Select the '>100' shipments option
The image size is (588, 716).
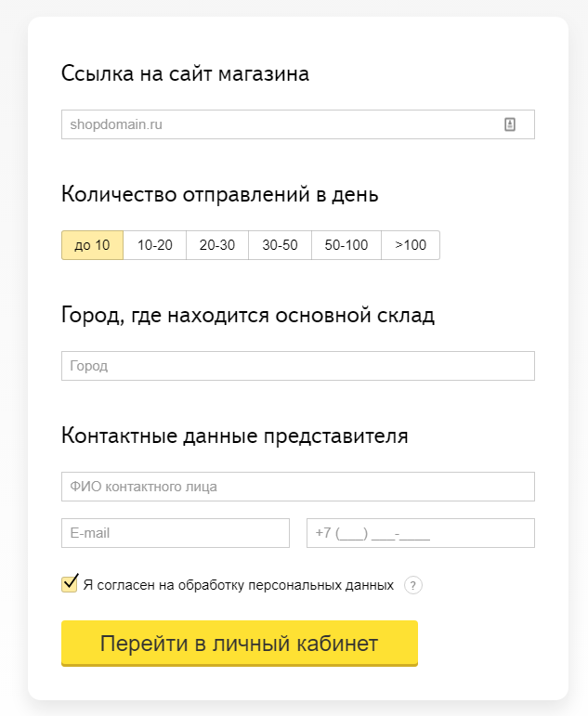coord(411,245)
